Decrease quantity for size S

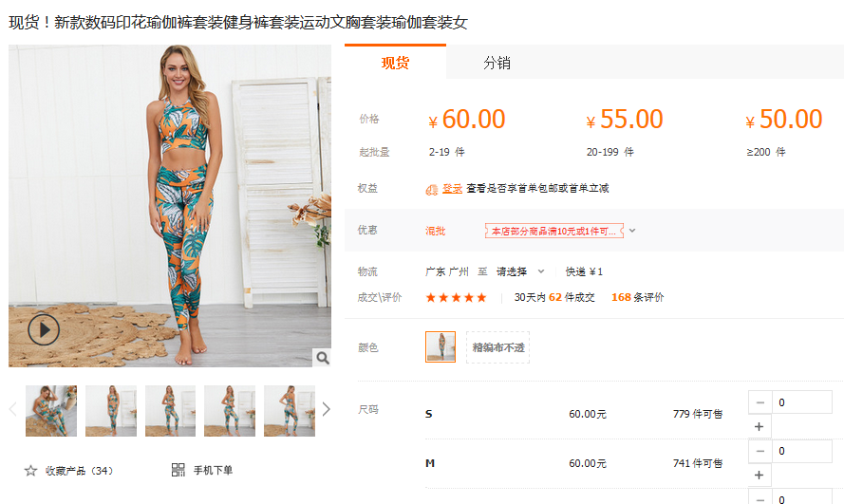760,402
